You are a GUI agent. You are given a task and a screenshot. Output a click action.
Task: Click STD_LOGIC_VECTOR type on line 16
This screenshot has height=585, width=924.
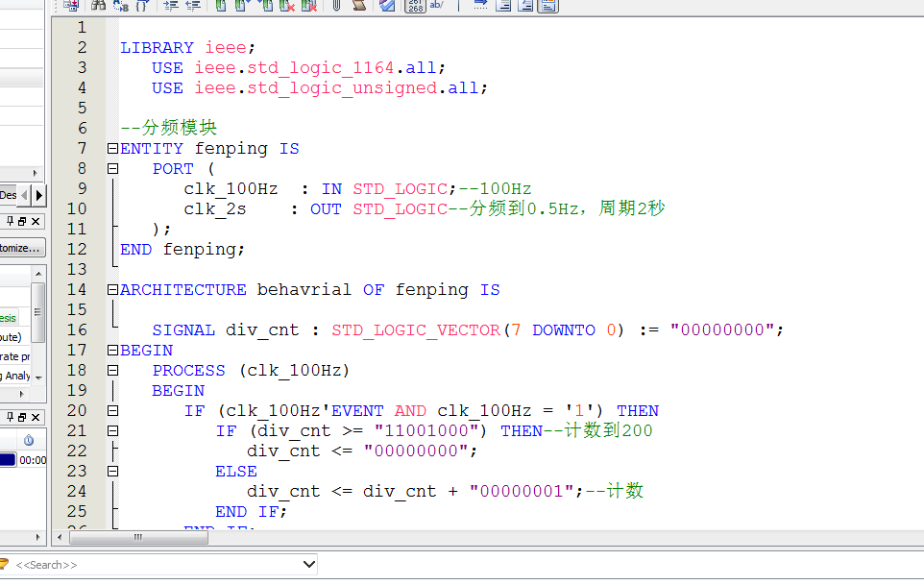click(416, 329)
